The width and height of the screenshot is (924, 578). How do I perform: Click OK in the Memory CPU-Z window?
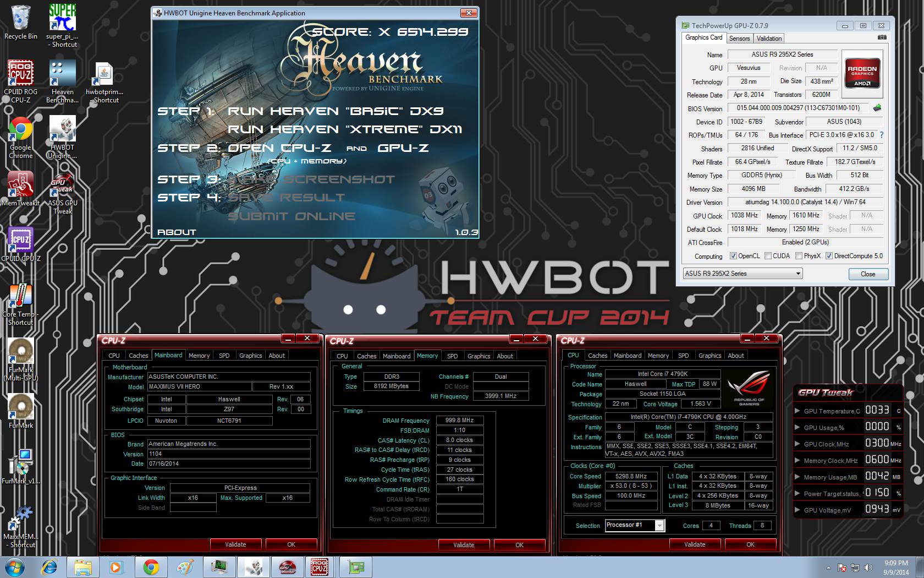(x=519, y=545)
